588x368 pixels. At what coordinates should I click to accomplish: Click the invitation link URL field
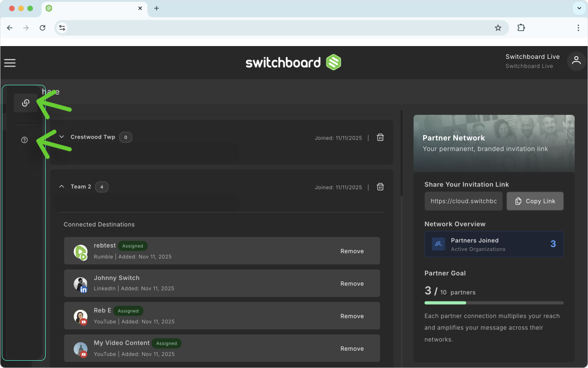pyautogui.click(x=463, y=201)
